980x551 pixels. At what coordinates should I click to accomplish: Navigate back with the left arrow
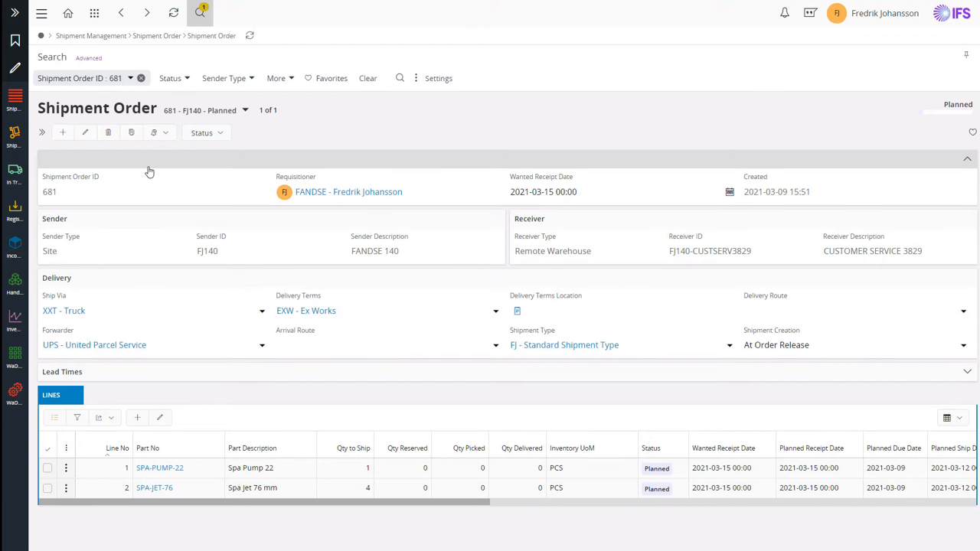121,13
